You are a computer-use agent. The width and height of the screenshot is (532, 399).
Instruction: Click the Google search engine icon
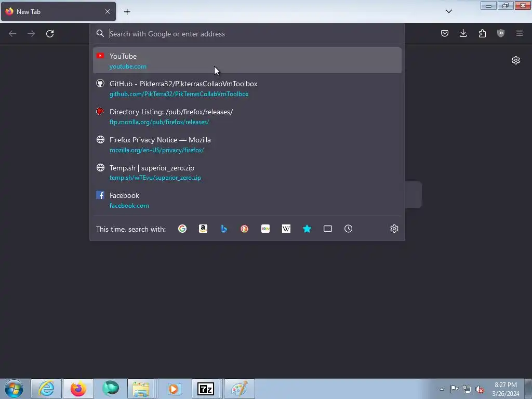point(182,229)
